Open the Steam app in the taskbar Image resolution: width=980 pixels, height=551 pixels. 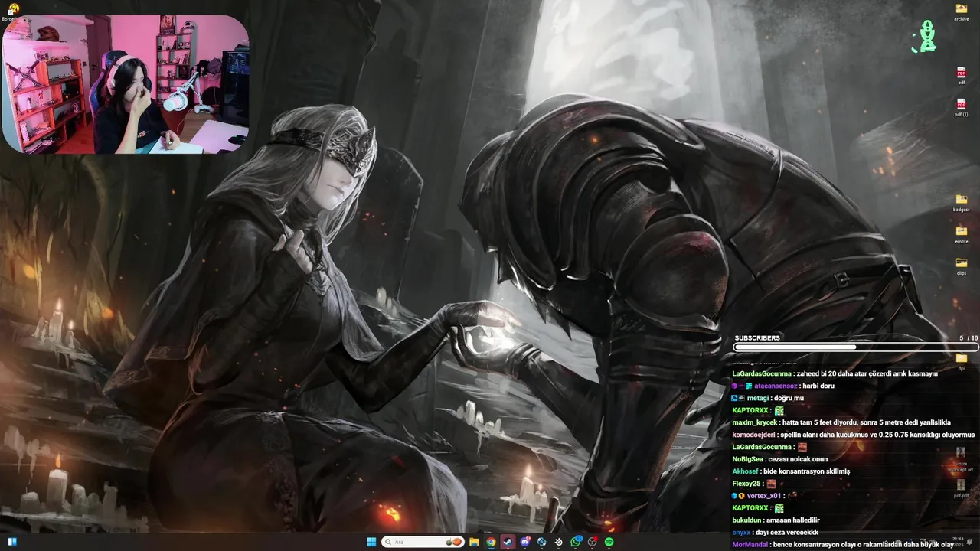tap(508, 542)
